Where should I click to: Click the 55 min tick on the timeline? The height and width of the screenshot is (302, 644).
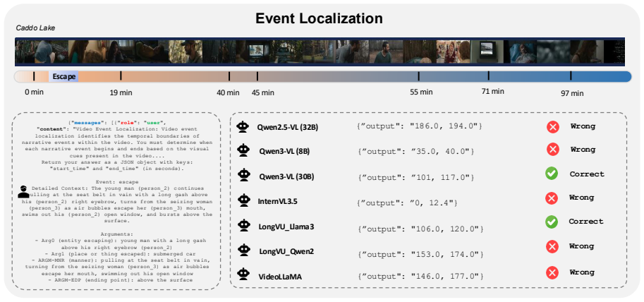click(419, 76)
